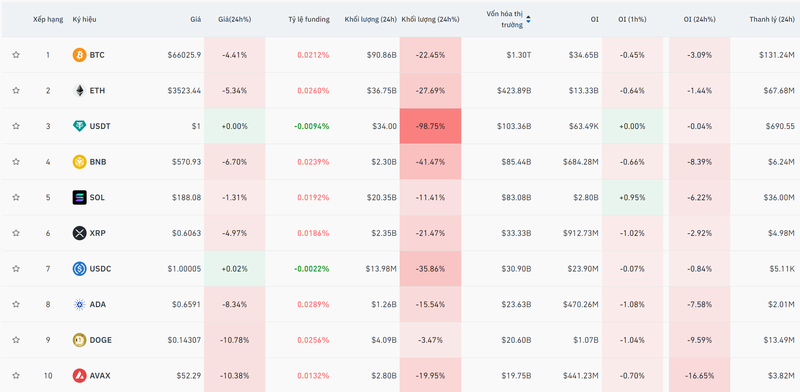This screenshot has height=392, width=800.
Task: Sort table by Thanh lý (24h) header
Action: (771, 19)
